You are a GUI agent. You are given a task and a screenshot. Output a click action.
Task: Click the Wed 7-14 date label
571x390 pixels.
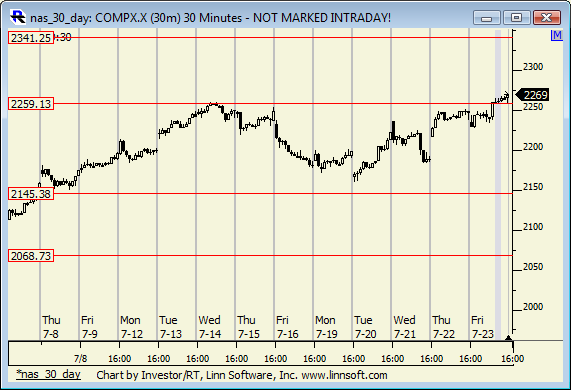coord(209,327)
